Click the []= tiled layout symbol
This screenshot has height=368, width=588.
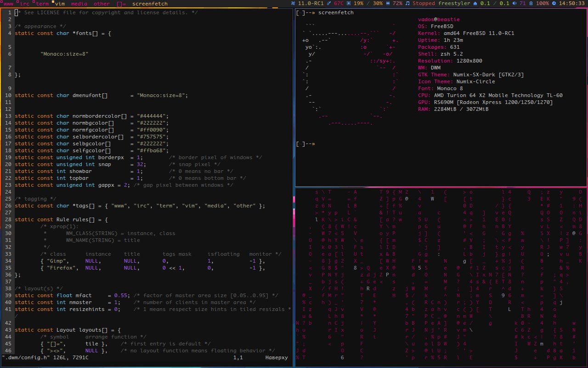point(121,3)
